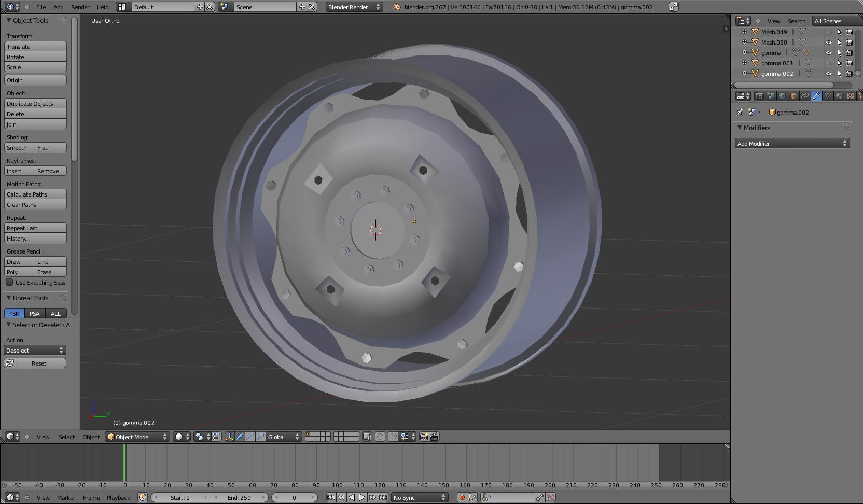Click the Duplicate Objects button
Screen dimensions: 863x504
pos(35,103)
